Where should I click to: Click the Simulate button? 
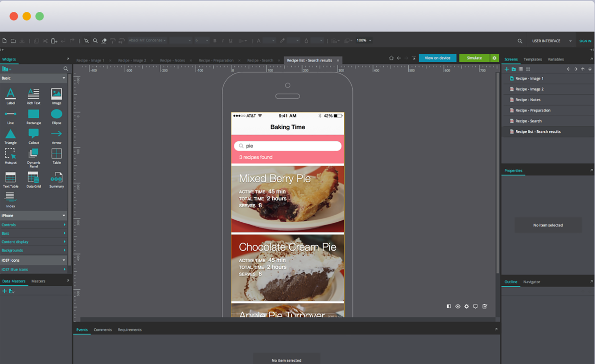pyautogui.click(x=474, y=58)
